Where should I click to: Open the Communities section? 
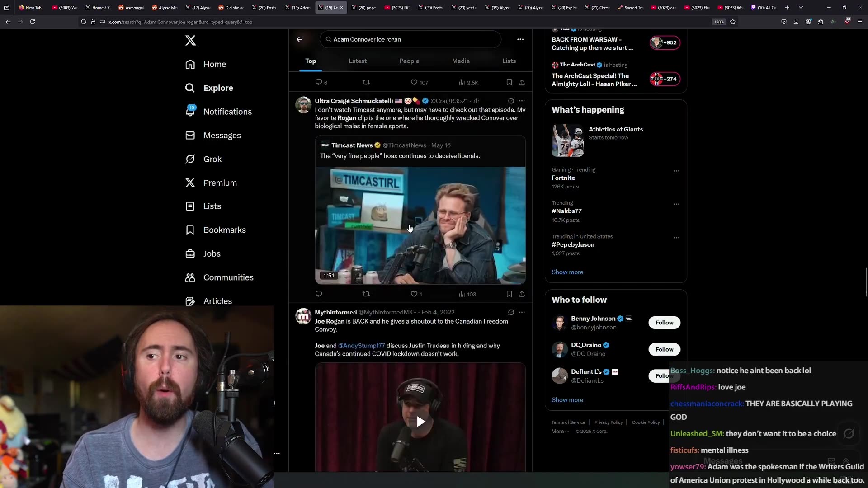[228, 277]
